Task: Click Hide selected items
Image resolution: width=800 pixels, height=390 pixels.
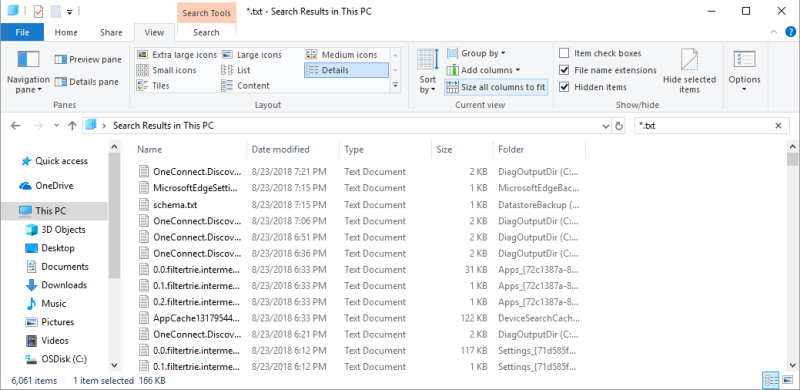Action: tap(689, 71)
